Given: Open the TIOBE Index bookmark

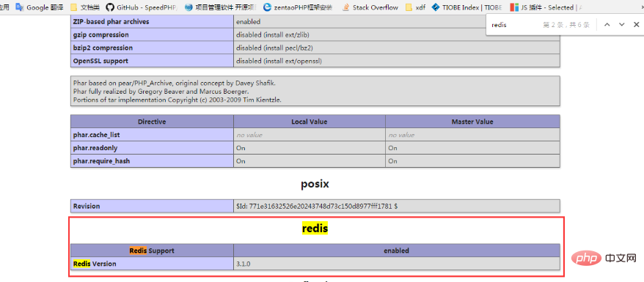Looking at the screenshot, I should (466, 7).
